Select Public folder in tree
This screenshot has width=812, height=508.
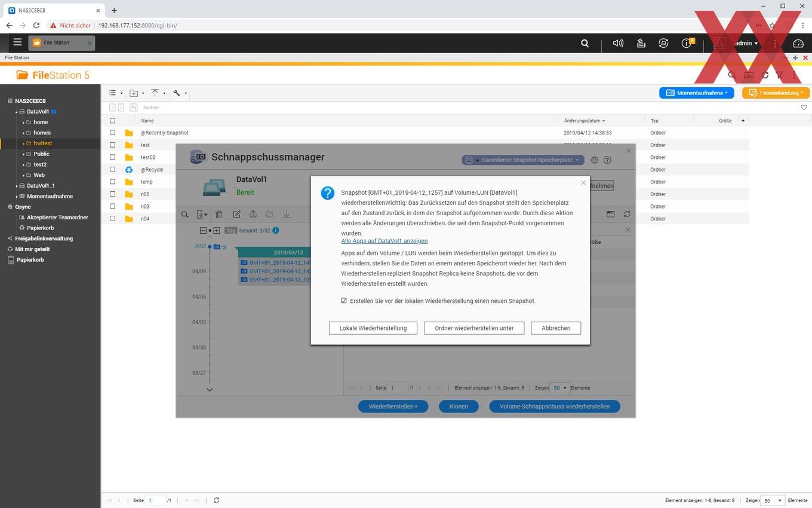pyautogui.click(x=41, y=154)
